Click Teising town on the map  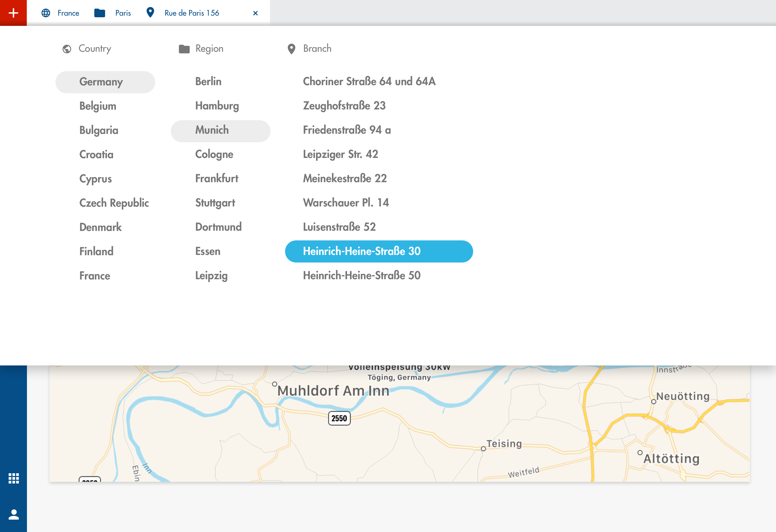(x=504, y=444)
